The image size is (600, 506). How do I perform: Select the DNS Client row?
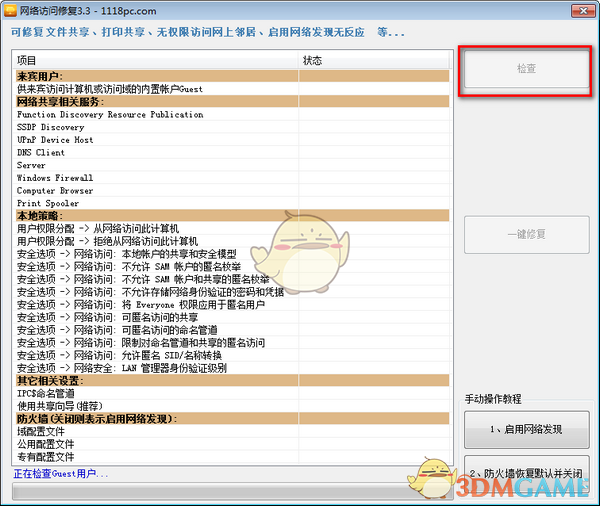click(233, 152)
